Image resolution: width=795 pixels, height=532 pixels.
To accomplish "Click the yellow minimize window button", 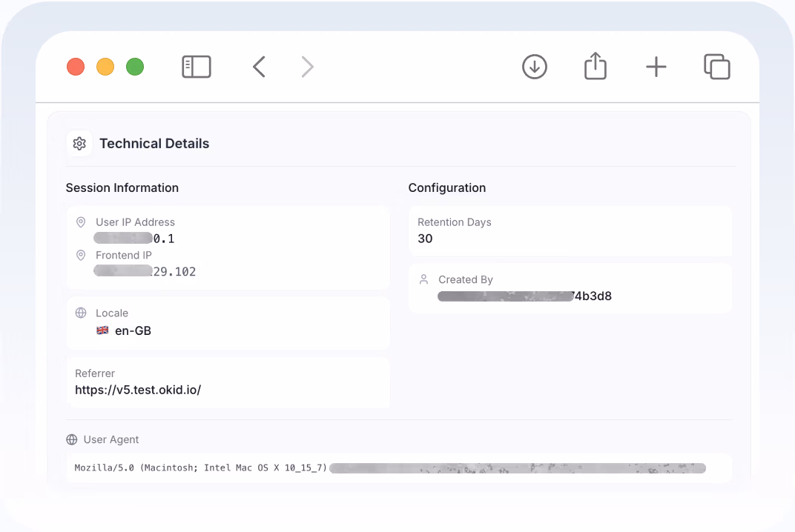I will 105,67.
